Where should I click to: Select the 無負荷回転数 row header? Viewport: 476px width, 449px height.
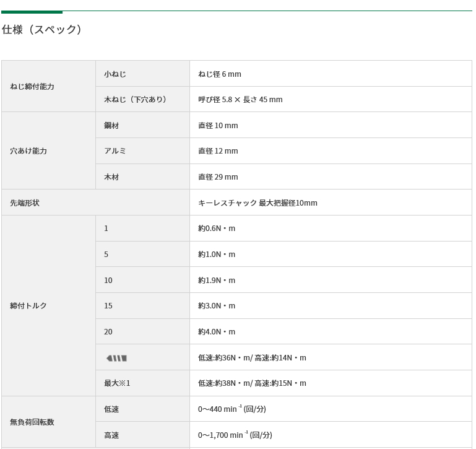click(32, 422)
